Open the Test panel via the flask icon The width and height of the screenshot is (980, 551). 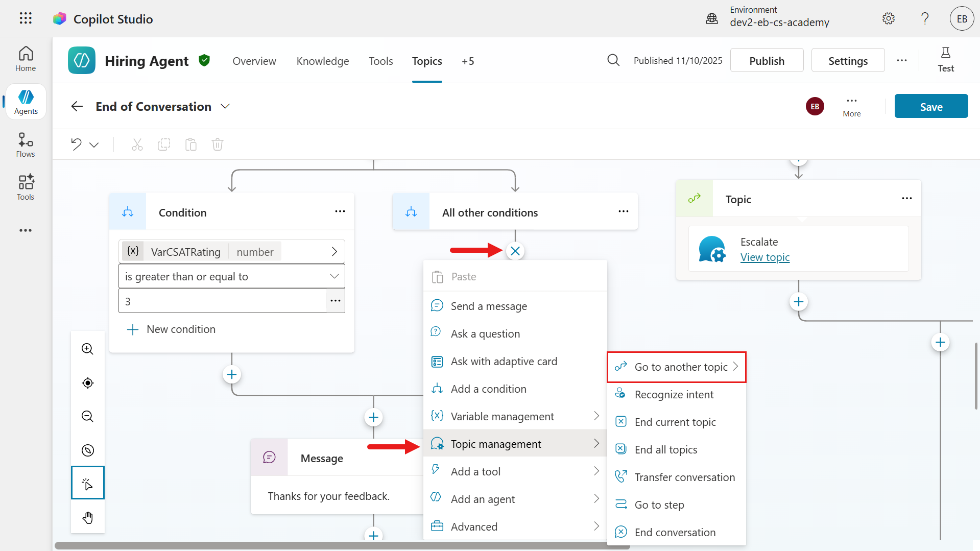(x=945, y=59)
